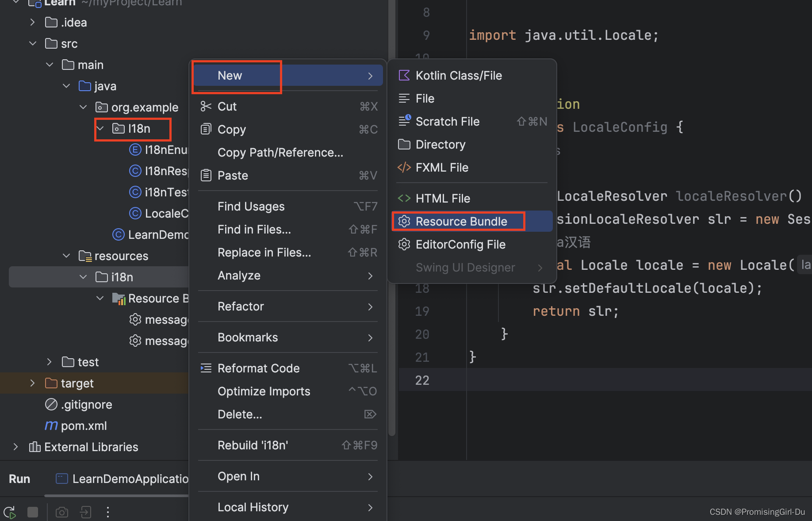812x521 pixels.
Task: Open the Open In submenu
Action: 288,476
